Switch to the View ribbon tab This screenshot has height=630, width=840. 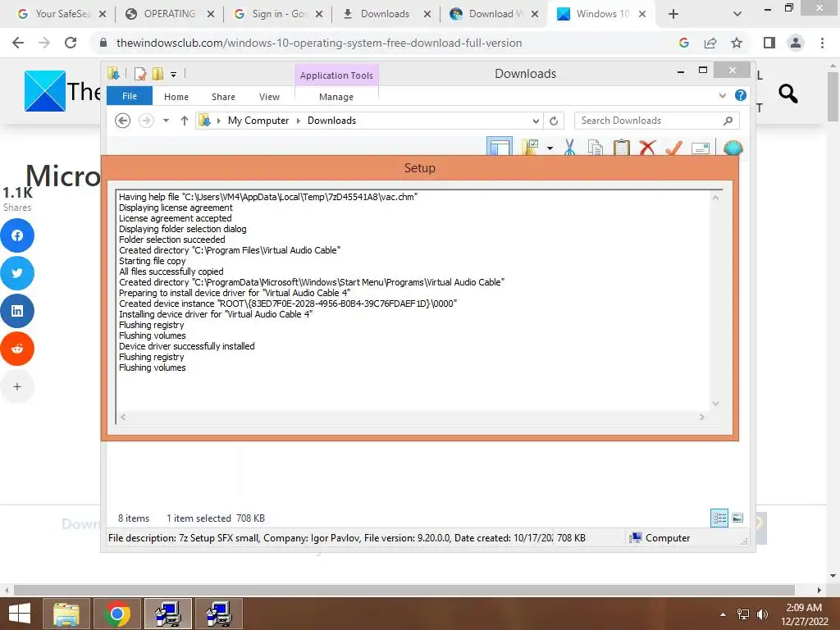click(x=269, y=97)
